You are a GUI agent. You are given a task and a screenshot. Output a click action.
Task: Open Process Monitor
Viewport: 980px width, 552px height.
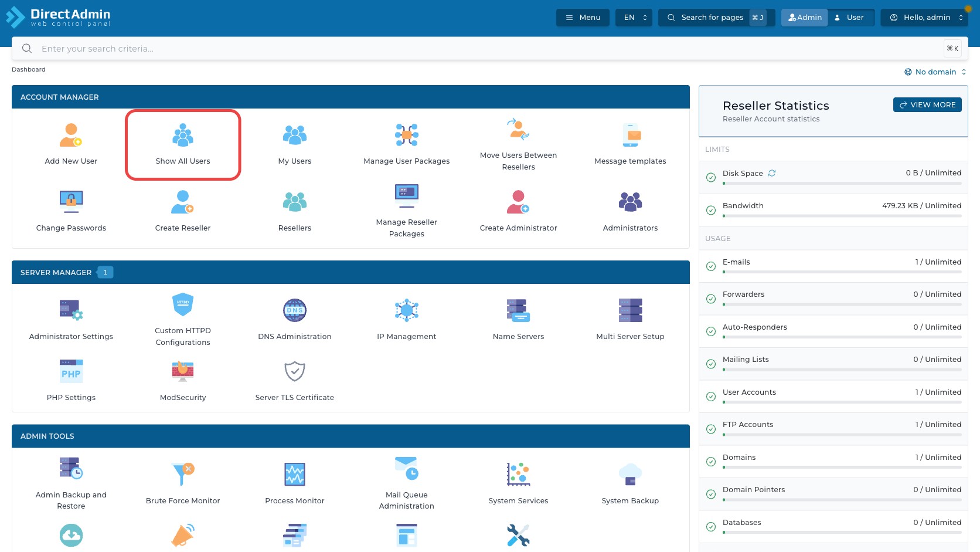click(295, 483)
